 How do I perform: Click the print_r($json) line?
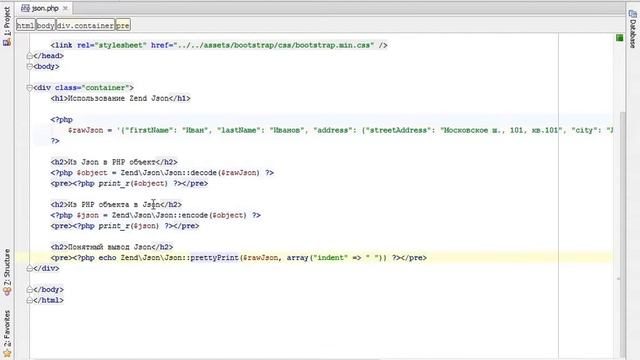tap(125, 226)
